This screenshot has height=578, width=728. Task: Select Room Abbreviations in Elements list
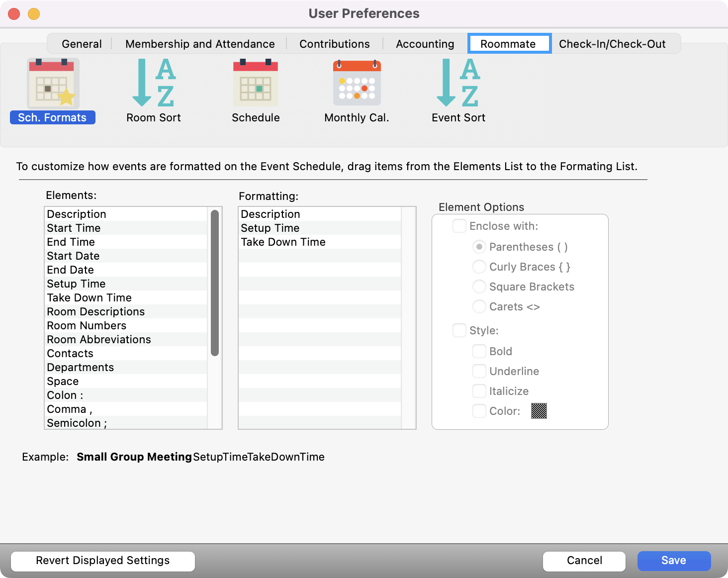[x=99, y=340]
